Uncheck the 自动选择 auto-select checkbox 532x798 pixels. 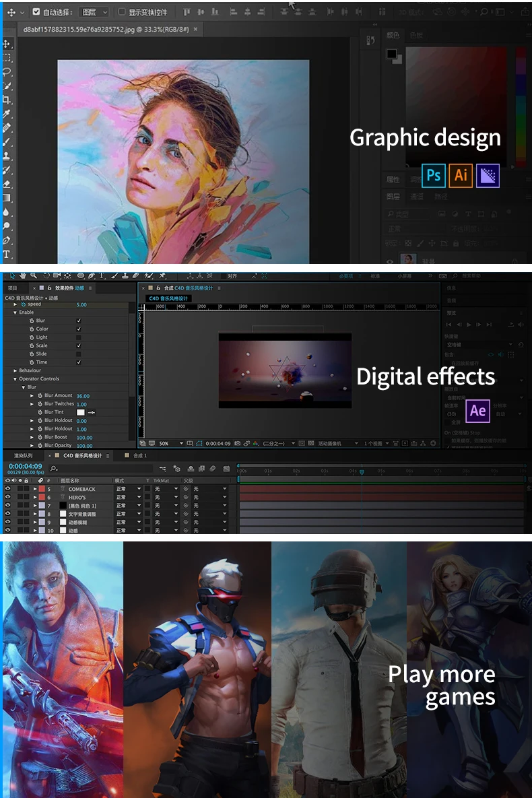36,11
